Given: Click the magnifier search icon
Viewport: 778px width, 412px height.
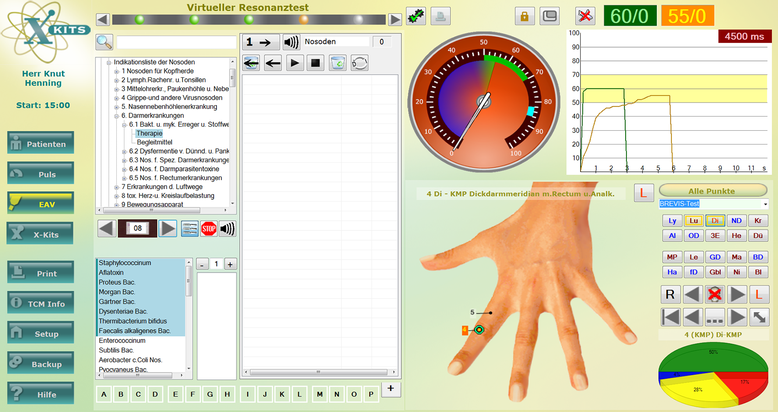Looking at the screenshot, I should 105,42.
